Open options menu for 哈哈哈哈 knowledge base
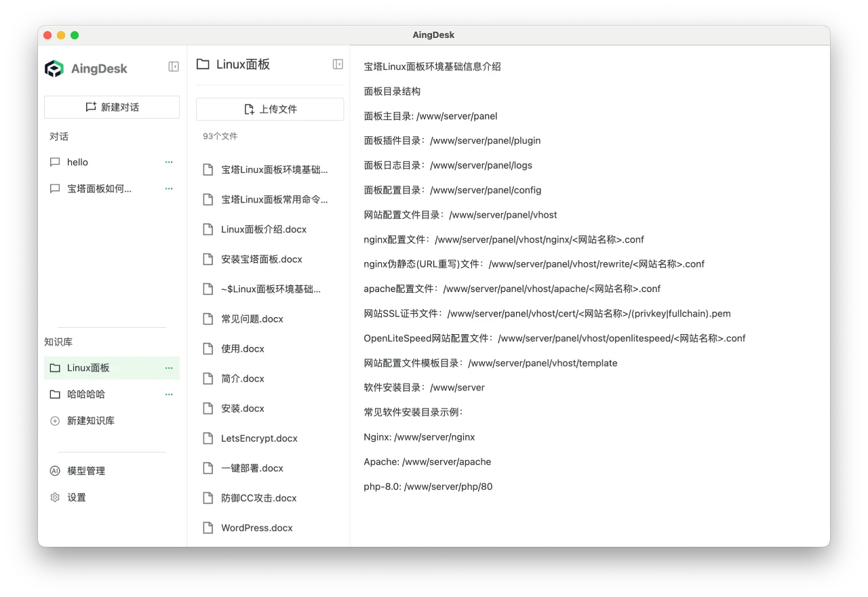Viewport: 868px width, 597px height. [169, 394]
